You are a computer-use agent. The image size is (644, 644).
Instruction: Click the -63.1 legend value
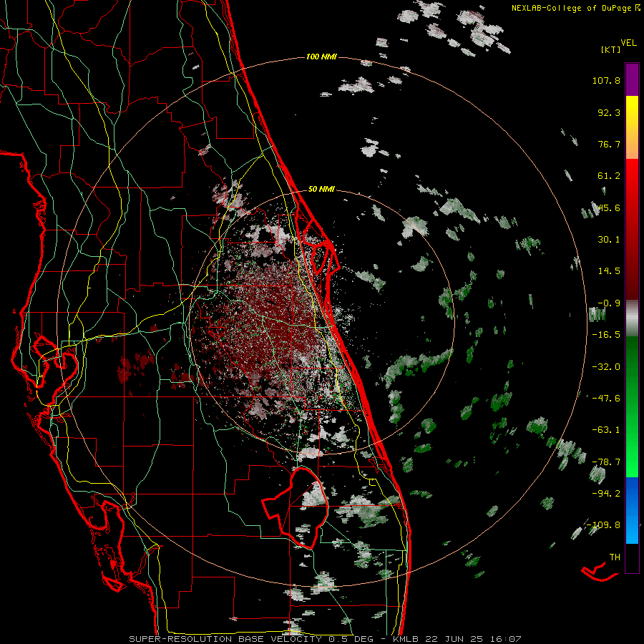[606, 430]
